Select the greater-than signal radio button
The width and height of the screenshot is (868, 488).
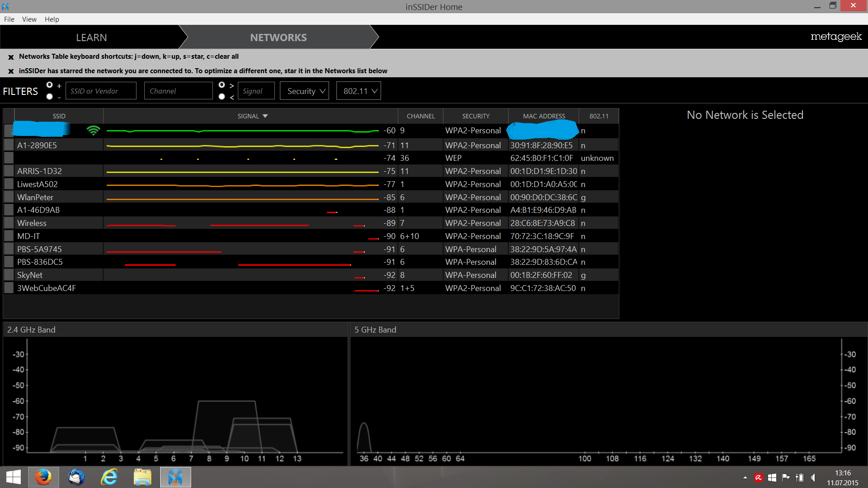pos(222,85)
